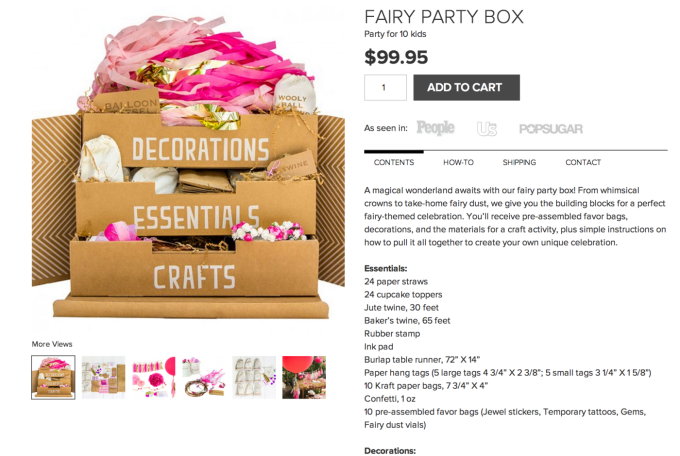This screenshot has width=680, height=456.
Task: Select the first thumbnail showing the stacked box
Action: tap(53, 377)
